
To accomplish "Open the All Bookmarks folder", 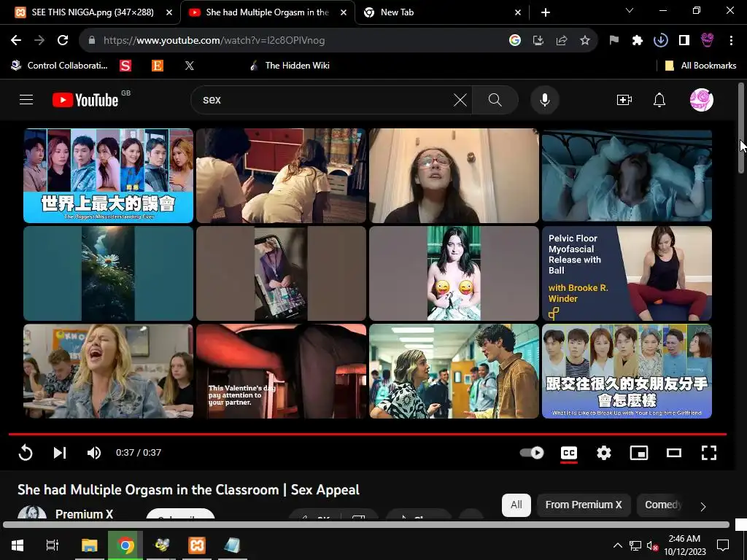I will pyautogui.click(x=700, y=66).
